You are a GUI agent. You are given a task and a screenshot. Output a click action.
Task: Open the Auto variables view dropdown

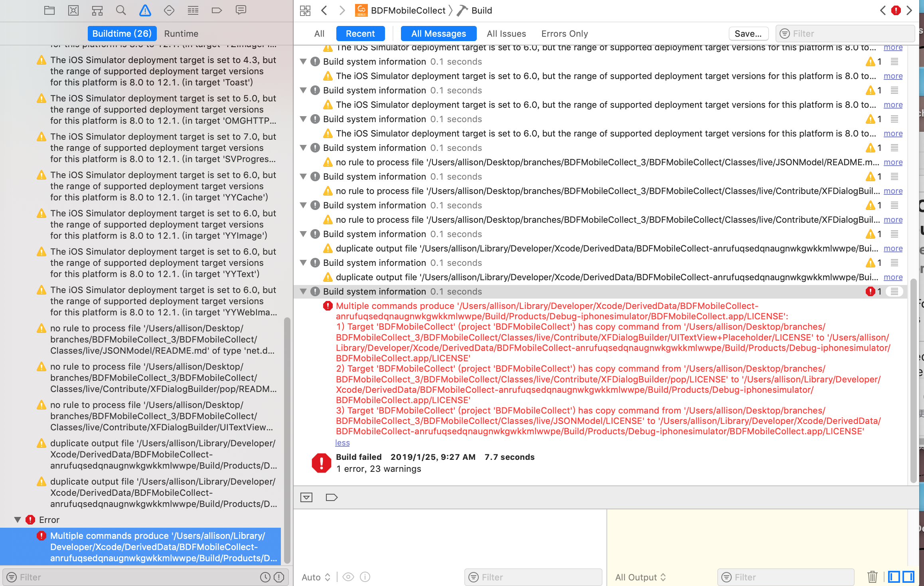(315, 577)
